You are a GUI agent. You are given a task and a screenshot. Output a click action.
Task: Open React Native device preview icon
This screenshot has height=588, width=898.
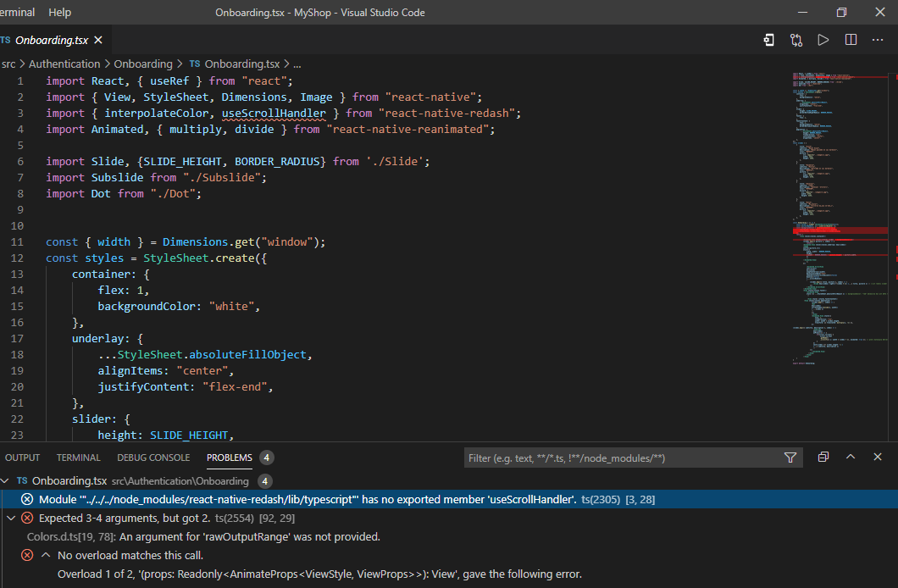pos(768,40)
